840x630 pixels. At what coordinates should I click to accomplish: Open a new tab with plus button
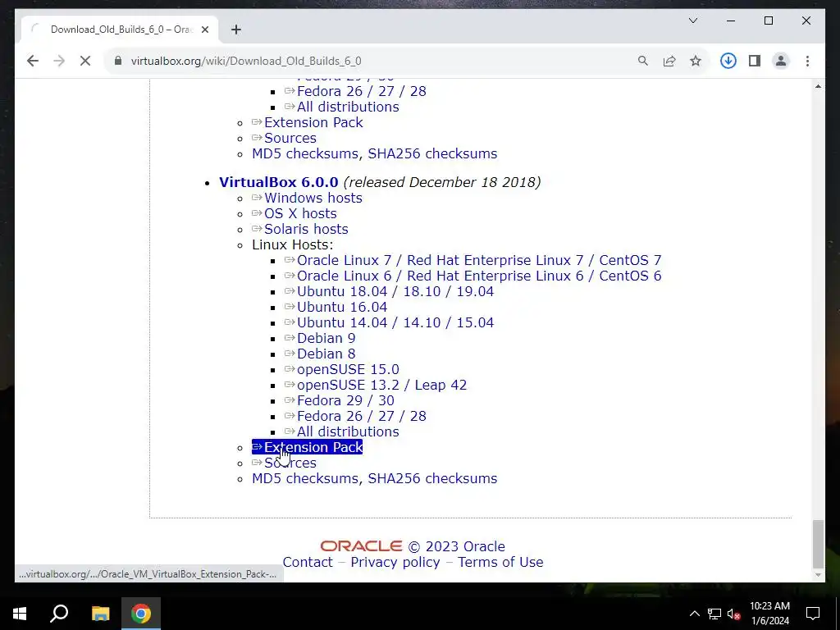pyautogui.click(x=236, y=30)
